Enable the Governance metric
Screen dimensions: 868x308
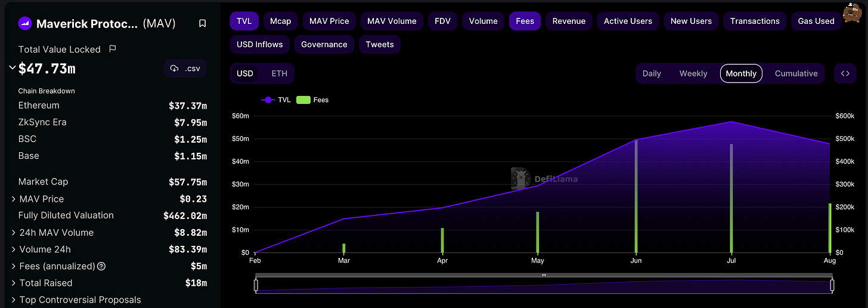[x=324, y=44]
